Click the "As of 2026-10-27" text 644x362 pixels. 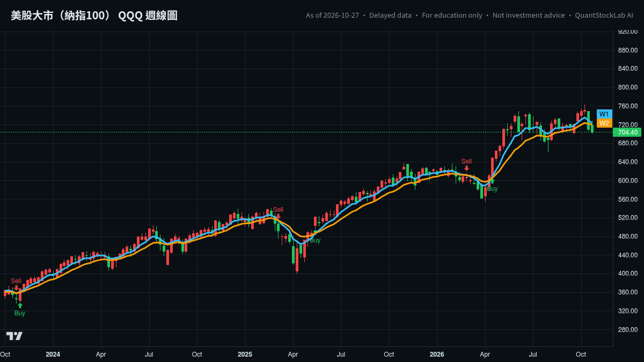(332, 16)
